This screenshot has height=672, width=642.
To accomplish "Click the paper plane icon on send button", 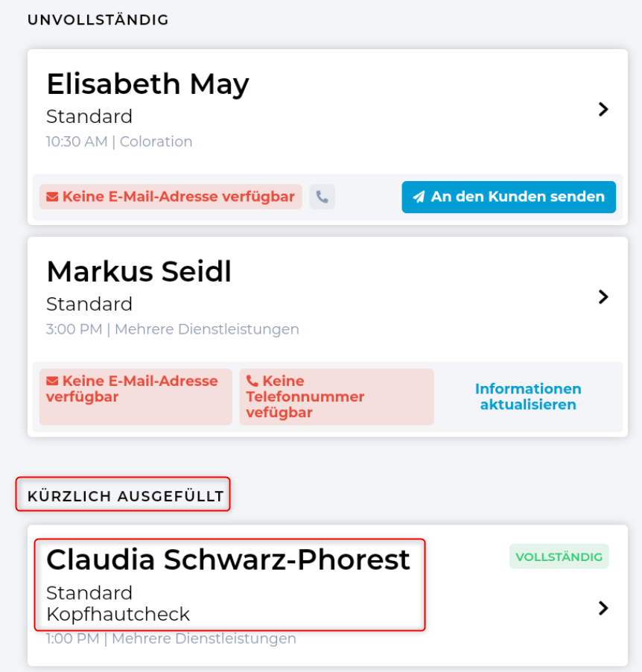I will 419,197.
